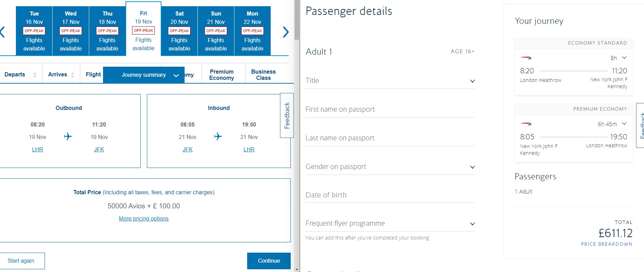Viewport: 644px width, 272px height.
Task: Click the Start again button
Action: [21, 261]
